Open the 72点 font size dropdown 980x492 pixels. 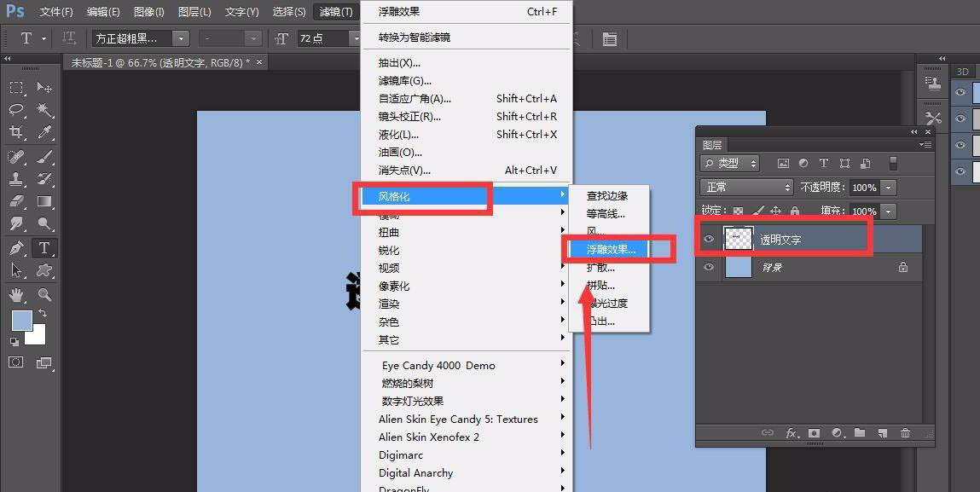tap(357, 38)
